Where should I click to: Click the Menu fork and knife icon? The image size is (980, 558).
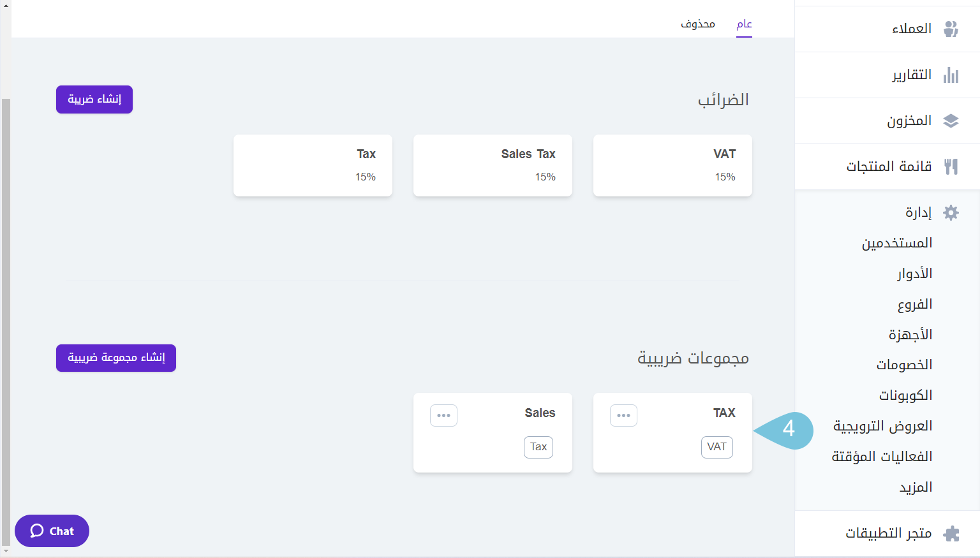coord(951,167)
